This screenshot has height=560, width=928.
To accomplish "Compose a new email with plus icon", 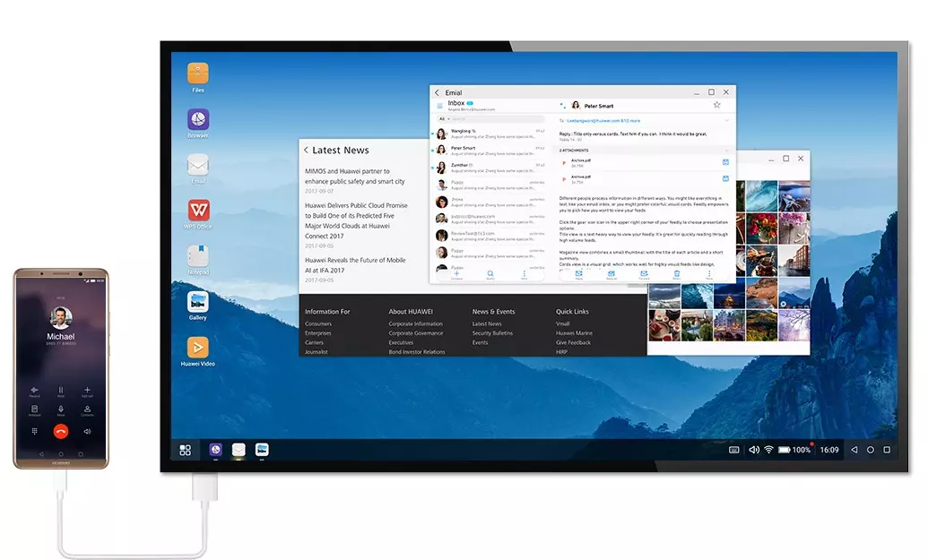I will (457, 274).
